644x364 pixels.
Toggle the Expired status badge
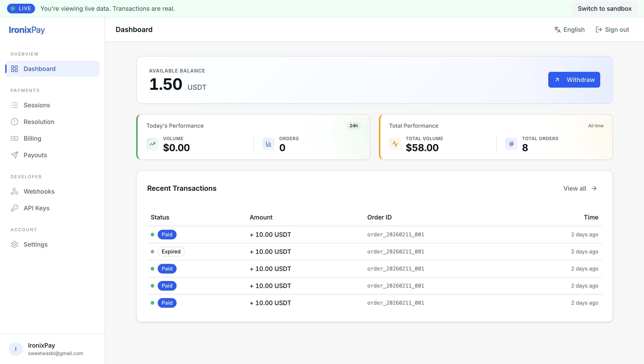coord(171,251)
